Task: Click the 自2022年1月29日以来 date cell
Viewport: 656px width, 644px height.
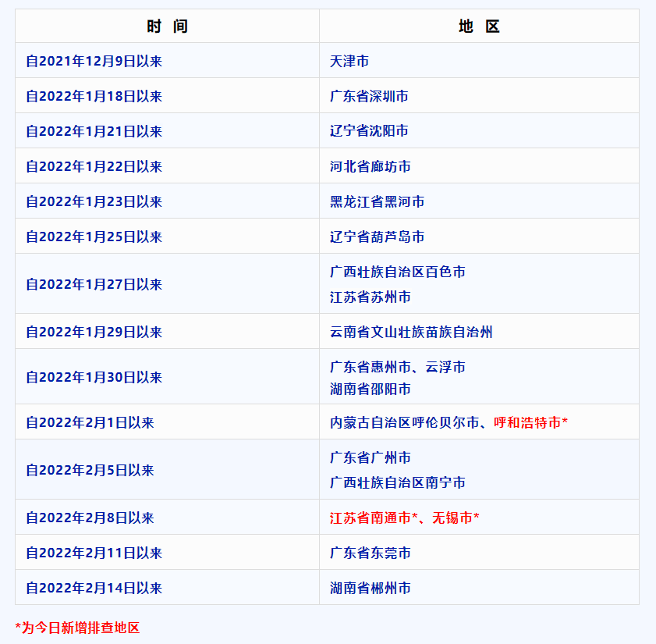Action: [167, 332]
